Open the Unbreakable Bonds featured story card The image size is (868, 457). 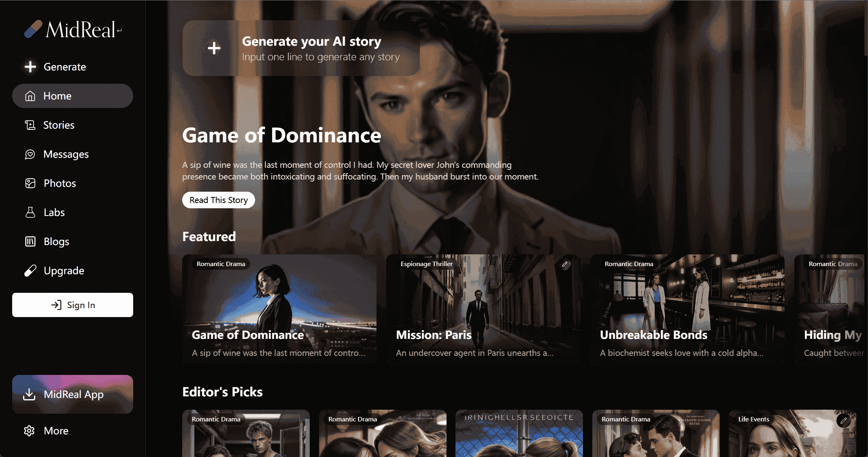[x=687, y=309]
